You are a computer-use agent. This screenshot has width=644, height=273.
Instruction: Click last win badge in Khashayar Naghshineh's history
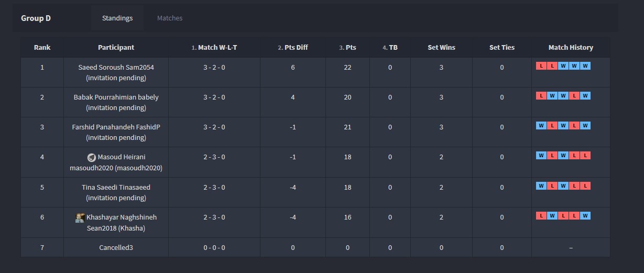pos(585,216)
